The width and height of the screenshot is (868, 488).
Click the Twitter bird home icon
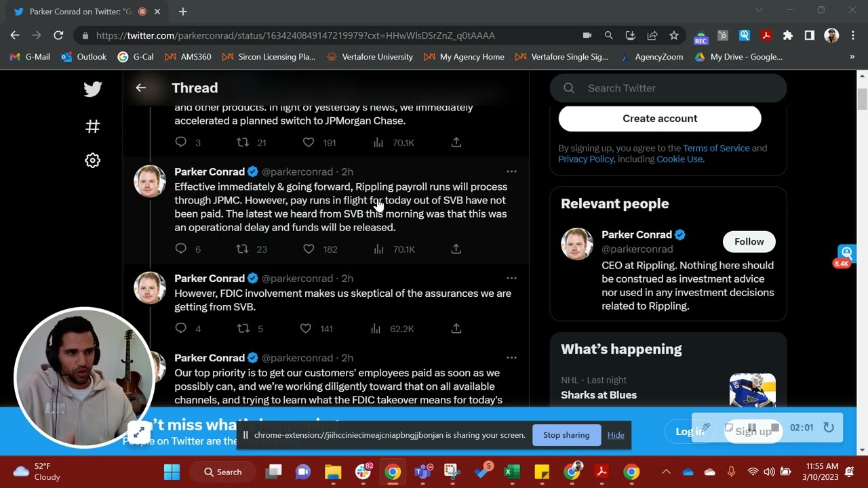93,89
